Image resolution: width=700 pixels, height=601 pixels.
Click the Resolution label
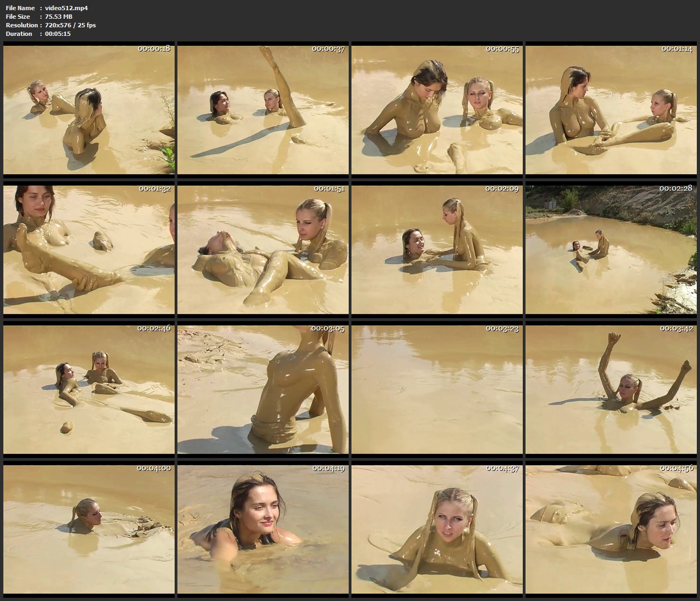tap(22, 25)
